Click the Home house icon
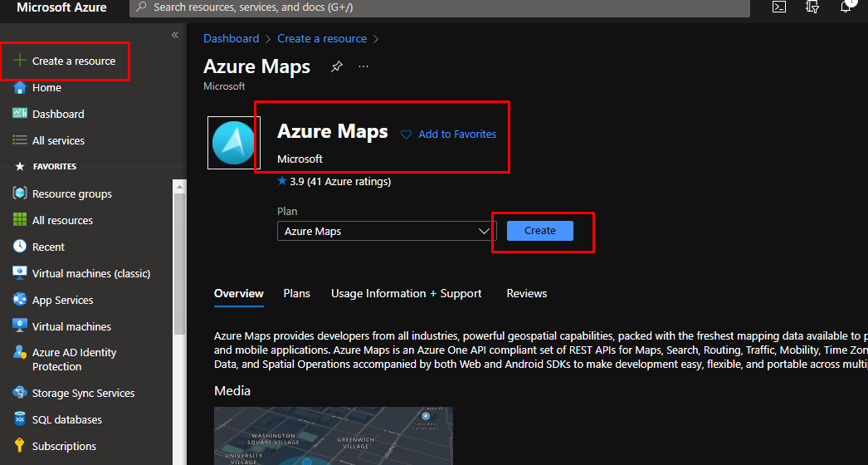The width and height of the screenshot is (868, 465). [x=19, y=87]
